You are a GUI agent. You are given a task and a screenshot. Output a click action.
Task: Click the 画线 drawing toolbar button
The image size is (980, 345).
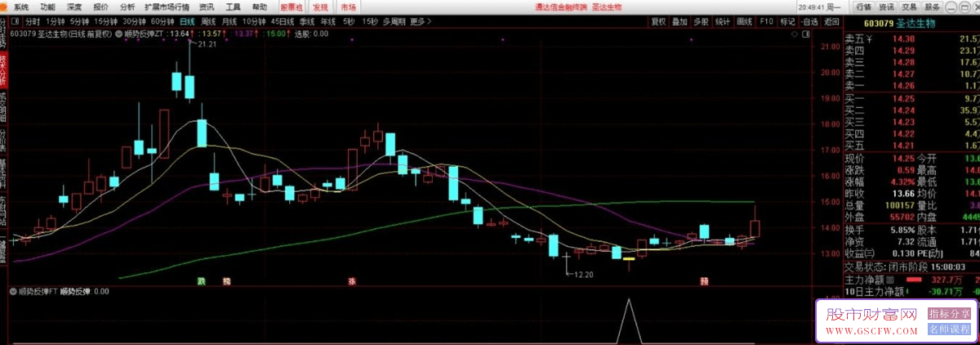(744, 20)
